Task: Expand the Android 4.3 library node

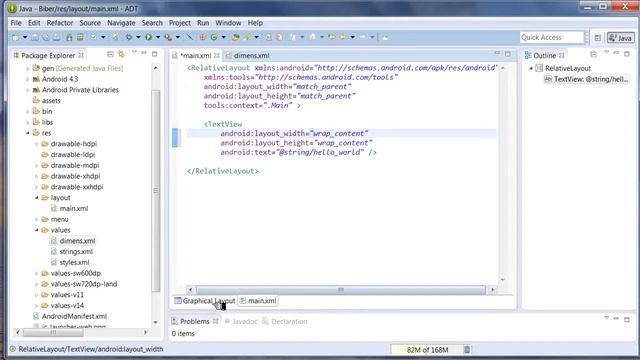Action: point(28,79)
